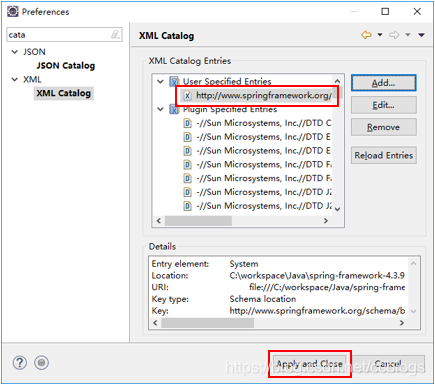Select Sun Microsystems entry ending 'DTD C'
Image resolution: width=435 pixels, height=386 pixels.
pyautogui.click(x=264, y=123)
